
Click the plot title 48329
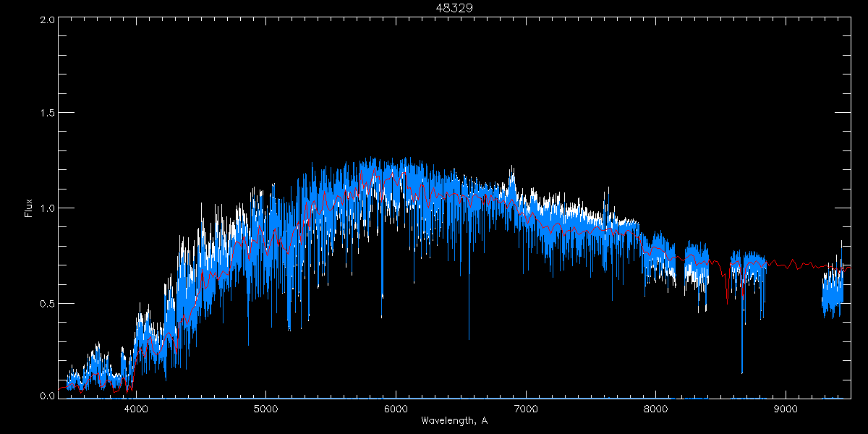coord(454,8)
